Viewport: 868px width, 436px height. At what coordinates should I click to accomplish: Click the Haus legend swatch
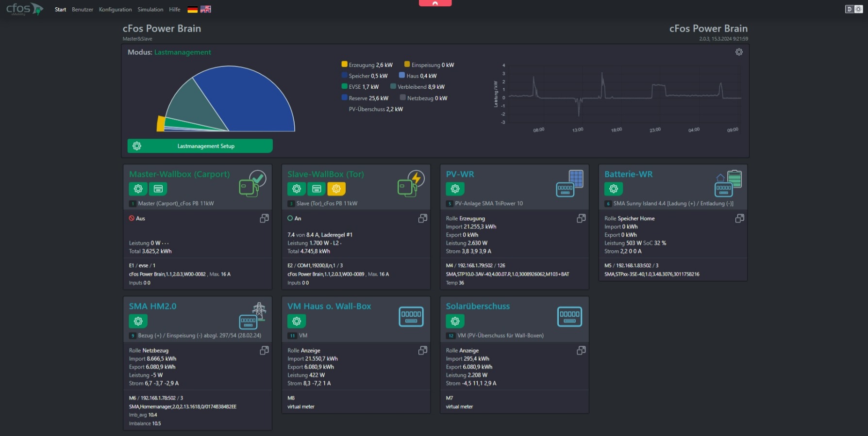[402, 75]
